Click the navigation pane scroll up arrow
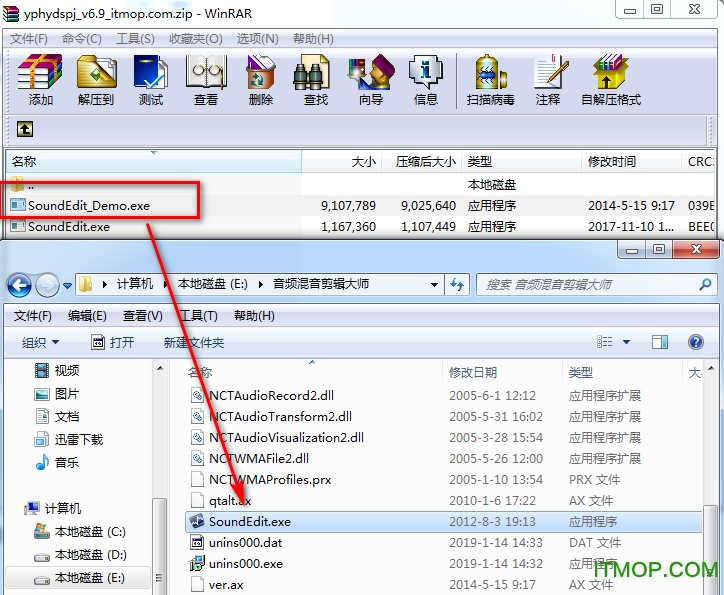 (x=160, y=368)
